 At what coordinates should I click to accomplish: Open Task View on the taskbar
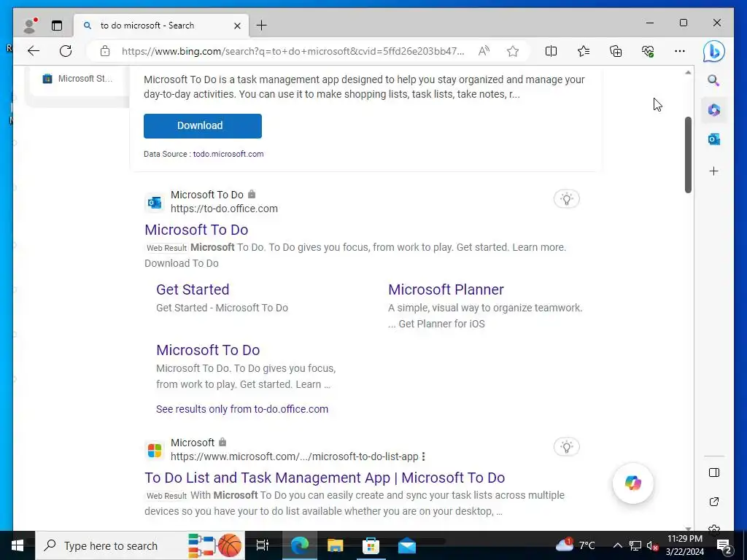click(x=263, y=545)
